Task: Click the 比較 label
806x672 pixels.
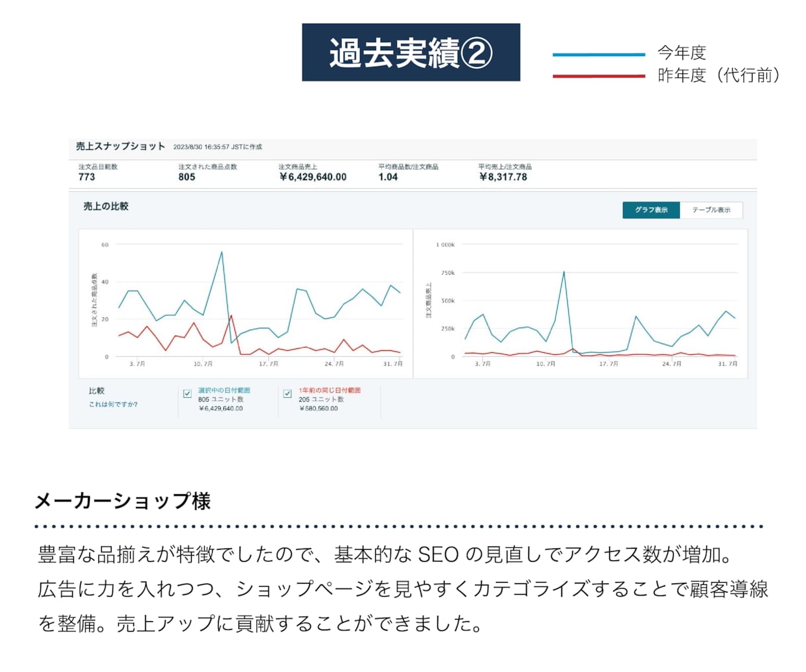Action: tap(96, 391)
